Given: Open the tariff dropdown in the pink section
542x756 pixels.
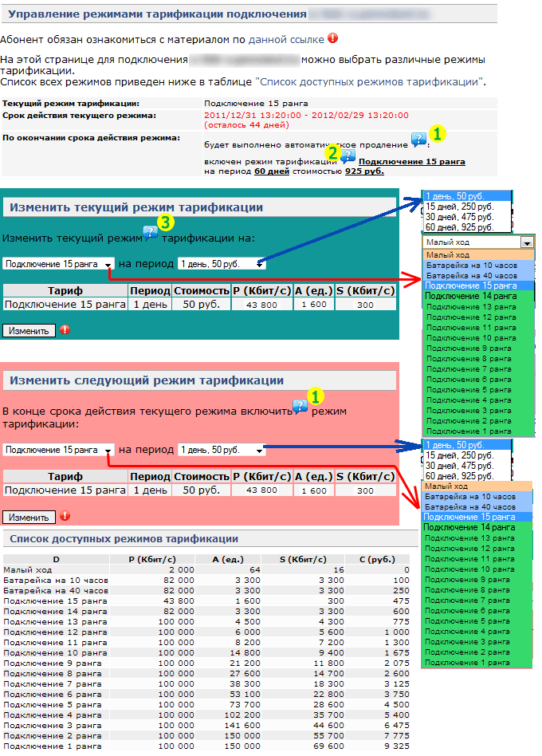Looking at the screenshot, I should [x=58, y=450].
